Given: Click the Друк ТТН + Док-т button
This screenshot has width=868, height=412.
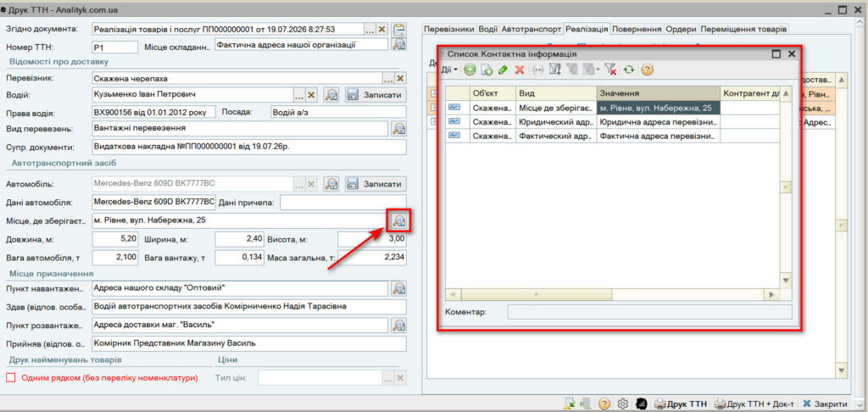Looking at the screenshot, I should (755, 404).
